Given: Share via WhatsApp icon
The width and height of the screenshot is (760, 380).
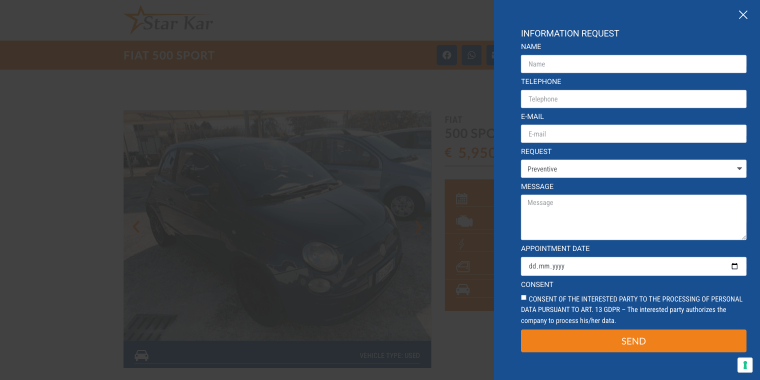Looking at the screenshot, I should [x=472, y=55].
